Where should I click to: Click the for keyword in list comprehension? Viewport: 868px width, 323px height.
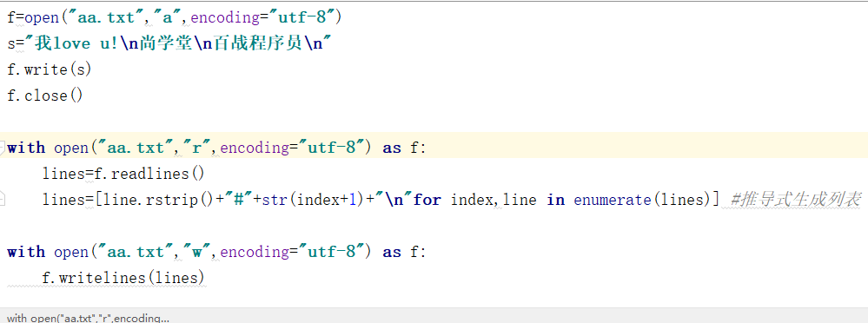[427, 200]
